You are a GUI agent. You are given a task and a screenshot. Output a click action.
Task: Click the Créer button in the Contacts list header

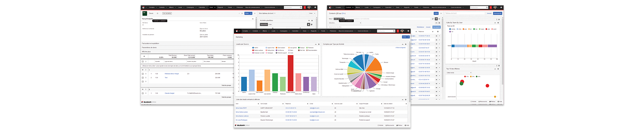tap(436, 13)
